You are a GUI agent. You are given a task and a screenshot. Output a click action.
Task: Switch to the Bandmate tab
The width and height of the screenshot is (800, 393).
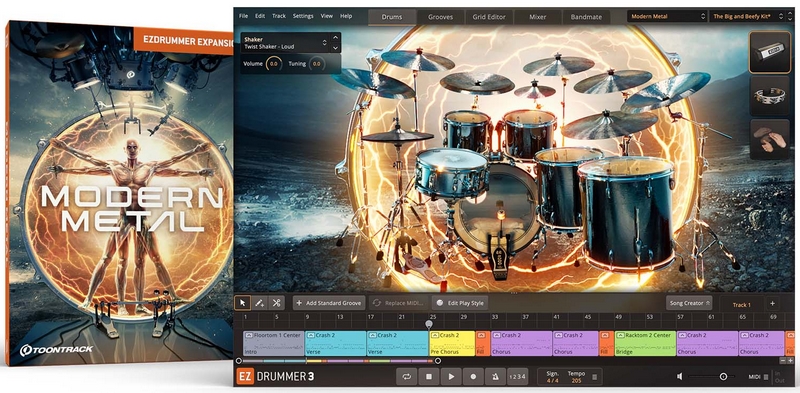(x=586, y=17)
